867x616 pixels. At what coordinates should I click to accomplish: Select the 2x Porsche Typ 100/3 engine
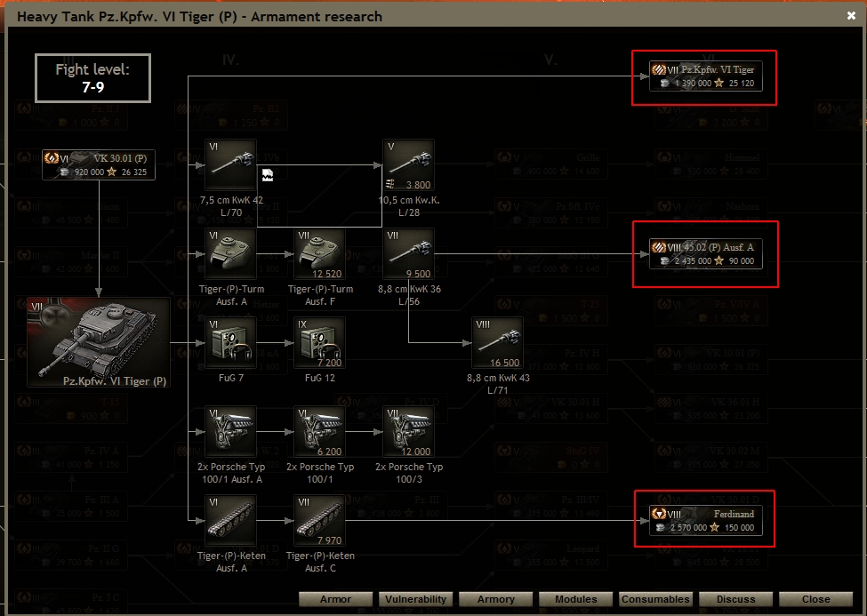pos(409,432)
